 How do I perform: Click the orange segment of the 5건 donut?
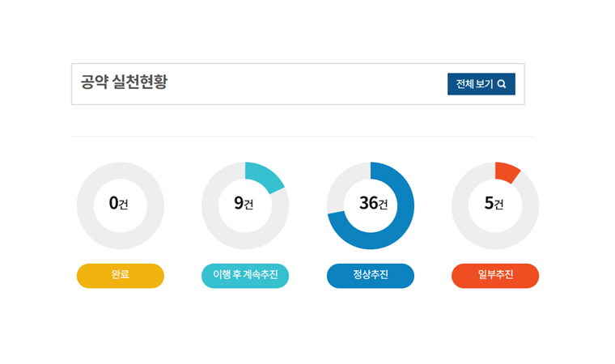point(507,171)
